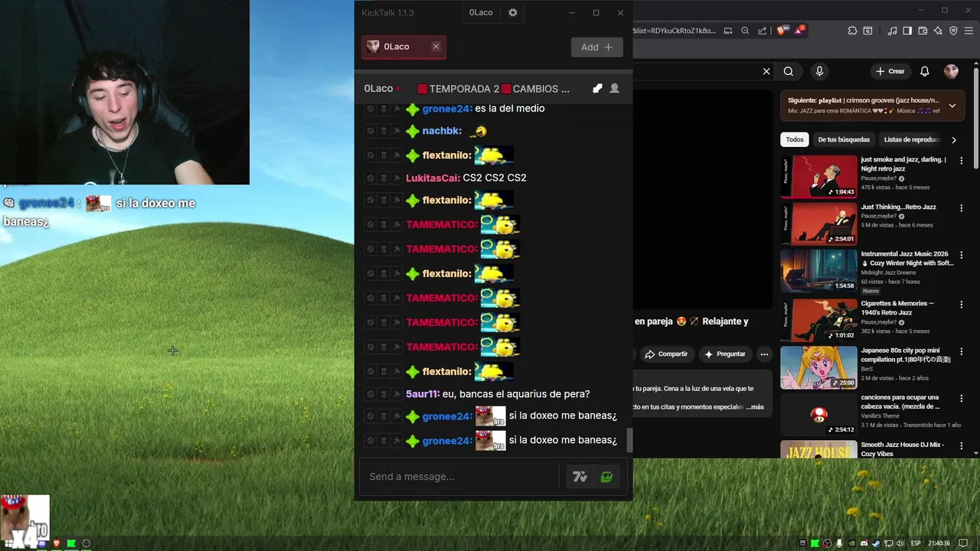Ban icon on LukitasCai's CS2 message

tap(370, 178)
